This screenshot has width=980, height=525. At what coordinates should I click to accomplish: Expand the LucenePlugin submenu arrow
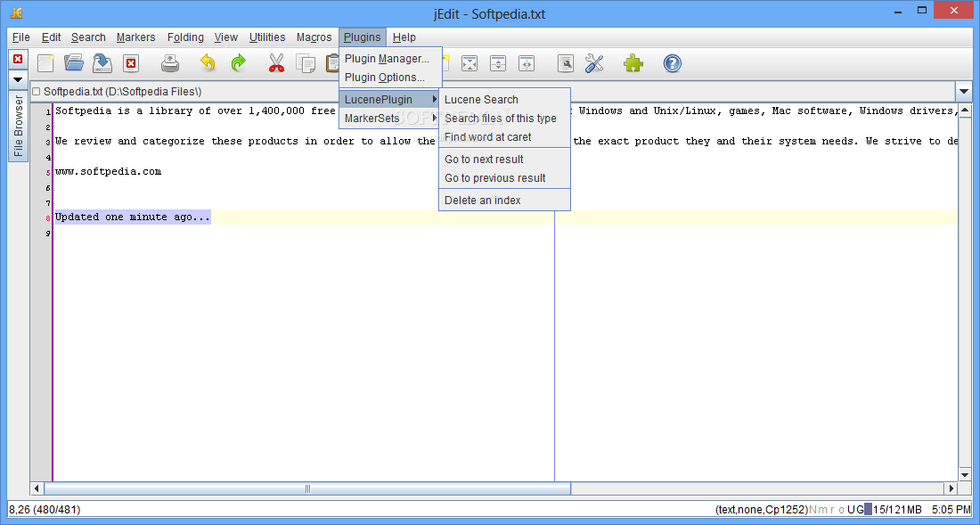[435, 99]
